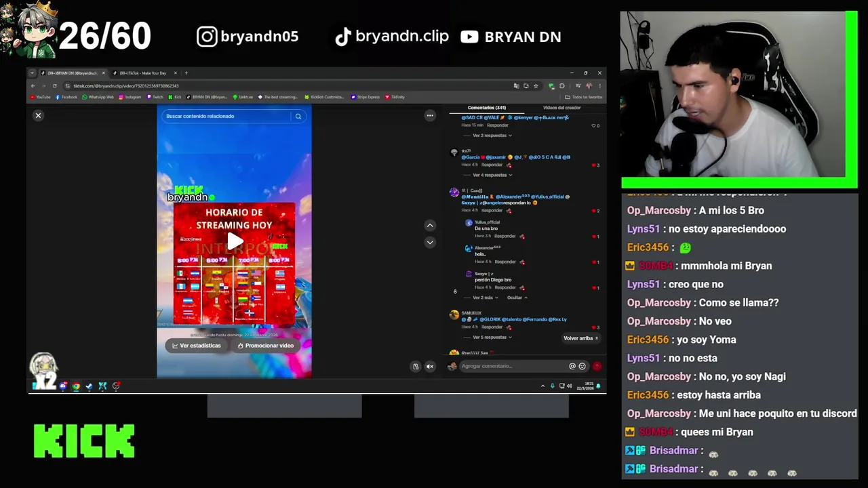Expand Ver 2 respuestas
Screen dimensions: 868x488
[492, 136]
